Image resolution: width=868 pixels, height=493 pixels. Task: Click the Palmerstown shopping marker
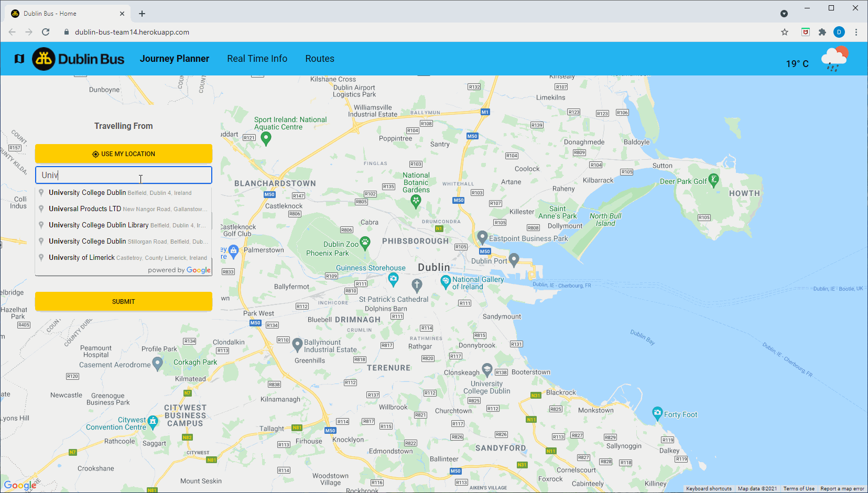pyautogui.click(x=234, y=251)
